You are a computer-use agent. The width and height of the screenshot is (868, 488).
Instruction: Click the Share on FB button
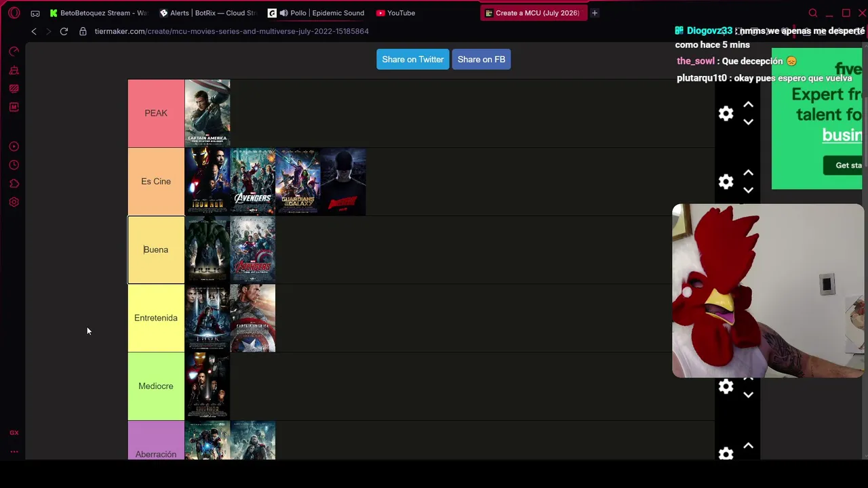(x=481, y=60)
